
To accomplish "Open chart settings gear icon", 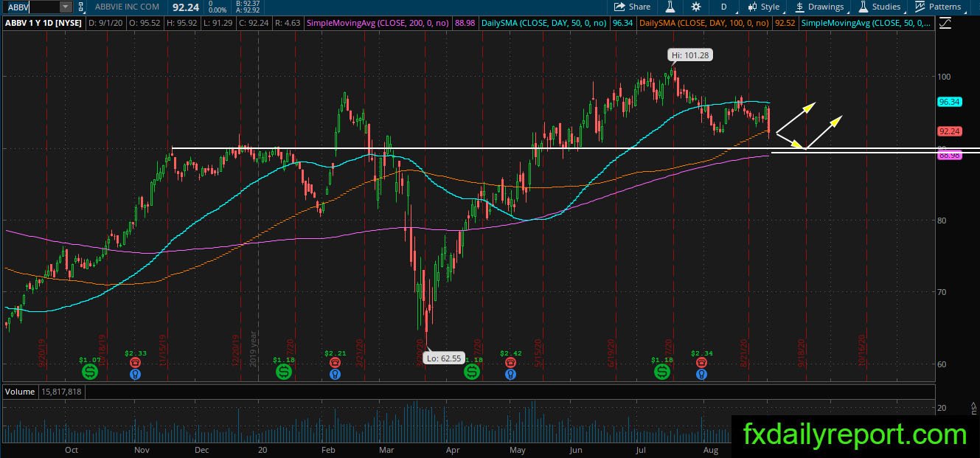I will 696,7.
